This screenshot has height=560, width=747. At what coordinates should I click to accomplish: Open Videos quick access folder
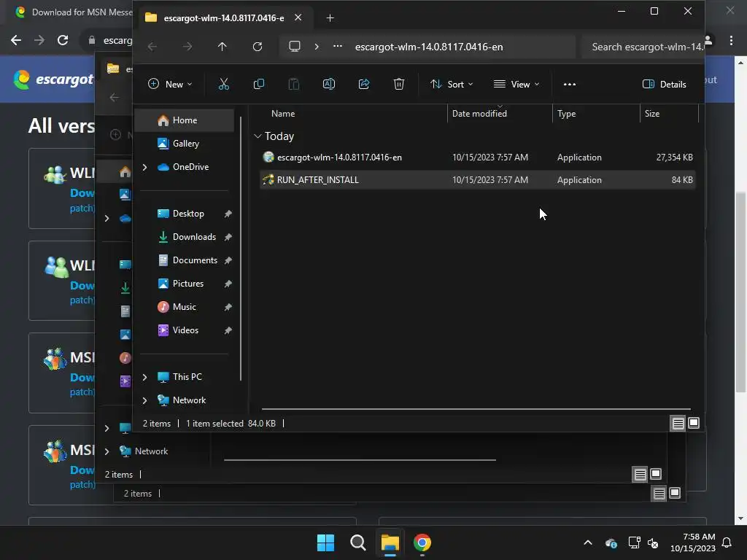[185, 330]
